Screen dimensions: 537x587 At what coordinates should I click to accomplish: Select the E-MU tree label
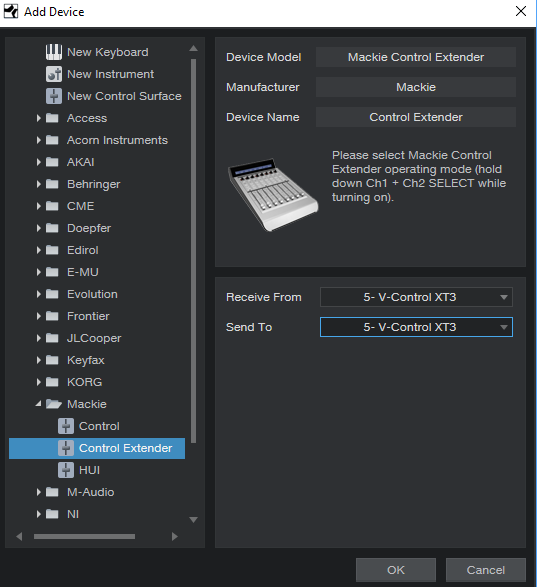click(x=83, y=272)
